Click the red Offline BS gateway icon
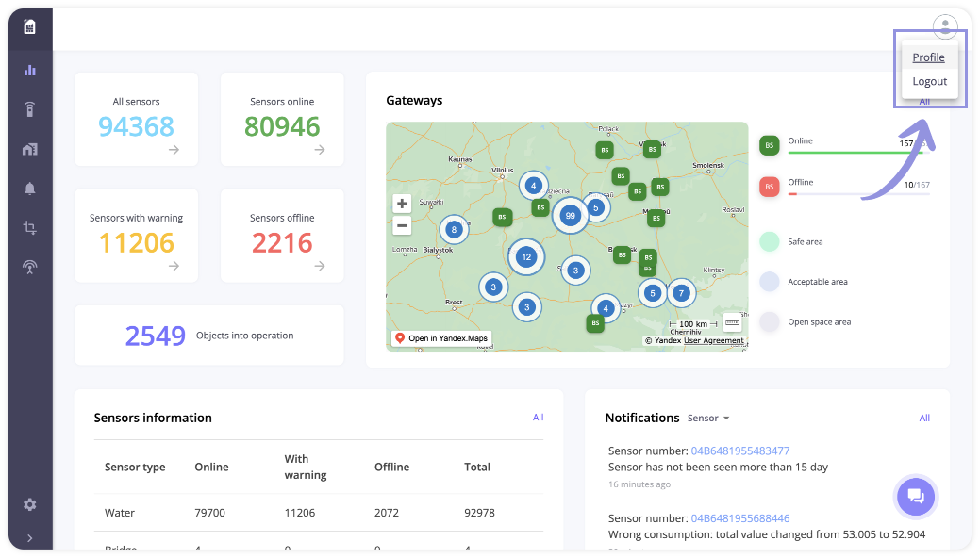This screenshot has width=980, height=558. 770,187
